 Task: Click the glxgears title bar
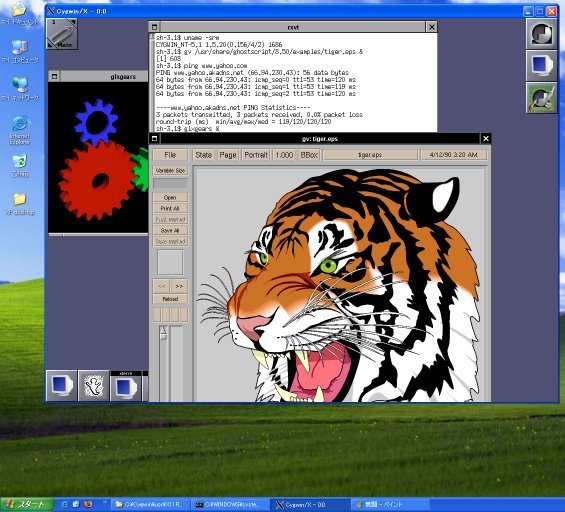pos(104,76)
